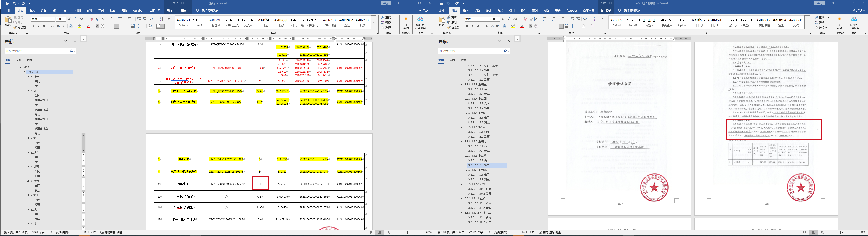
Task: Click 登录 button in right Word window
Action: 819,3
